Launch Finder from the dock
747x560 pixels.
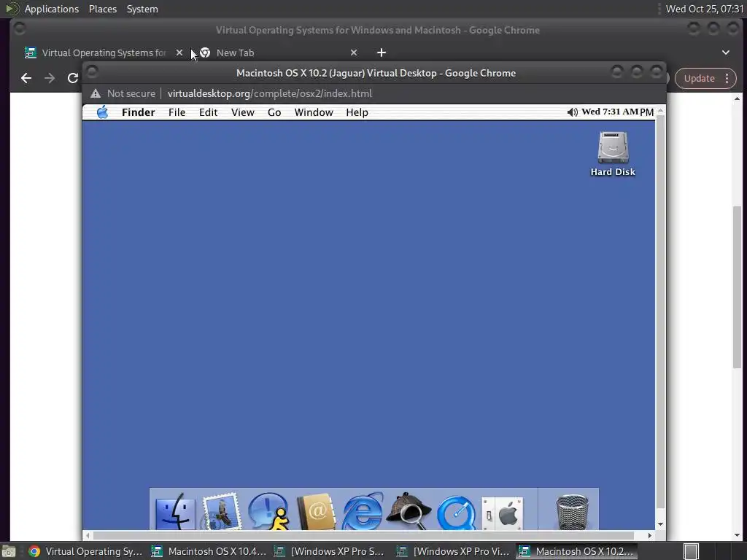175,513
